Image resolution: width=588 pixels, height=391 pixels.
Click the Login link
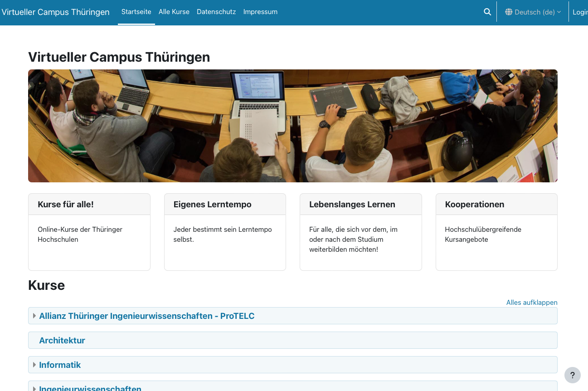pos(580,12)
